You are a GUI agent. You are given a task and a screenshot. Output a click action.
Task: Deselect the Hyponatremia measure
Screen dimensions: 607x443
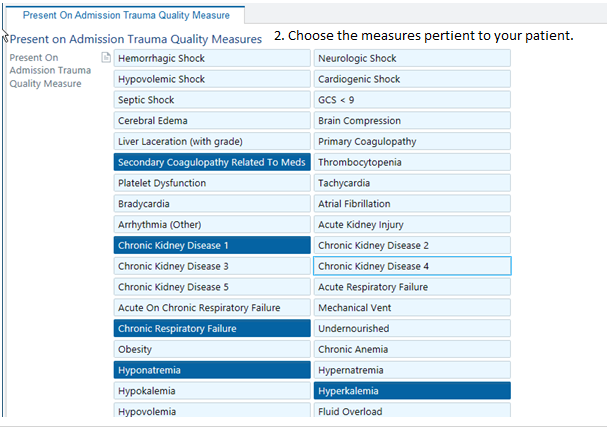pos(211,370)
